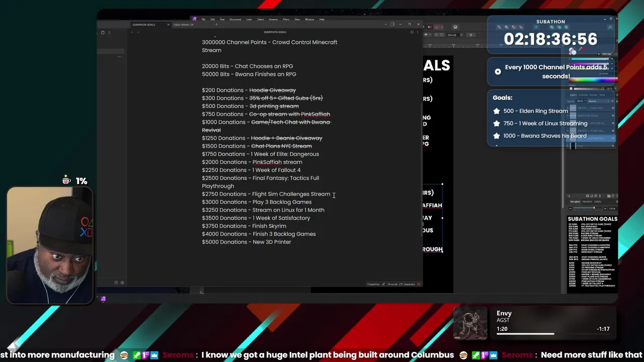Click the assistant icon in the Affinity toolbar
This screenshot has height=362, width=644.
455,27
